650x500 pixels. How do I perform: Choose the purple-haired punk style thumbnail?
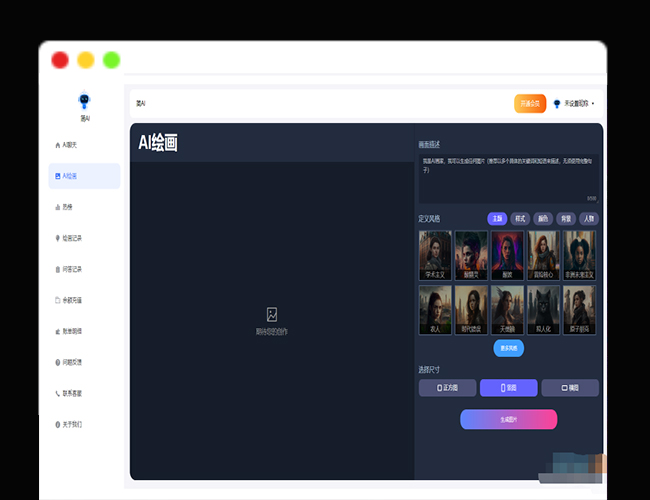click(x=471, y=255)
